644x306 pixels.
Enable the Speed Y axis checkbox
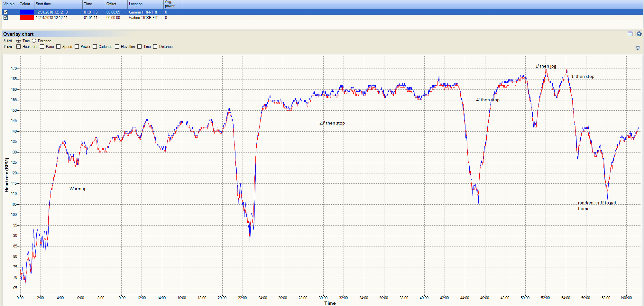tap(58, 47)
